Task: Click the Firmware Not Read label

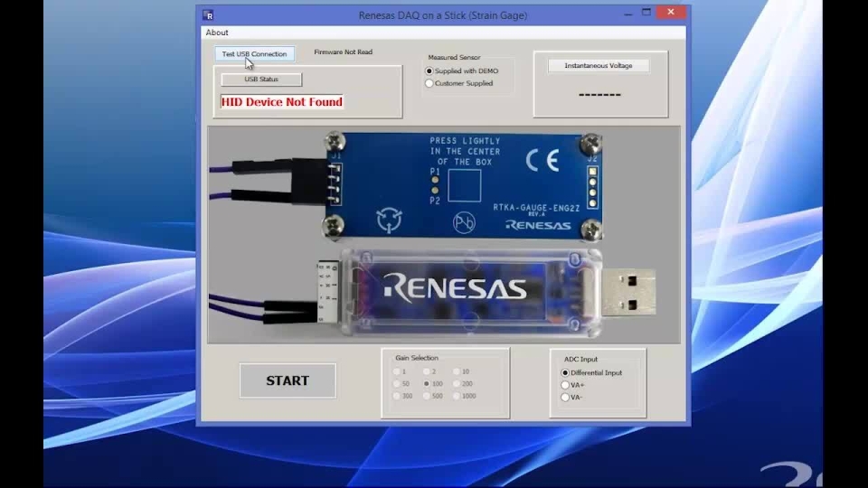Action: [x=344, y=52]
